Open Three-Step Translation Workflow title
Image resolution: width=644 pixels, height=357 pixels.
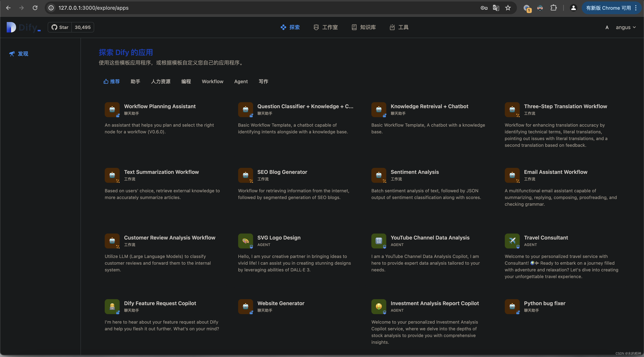(565, 106)
